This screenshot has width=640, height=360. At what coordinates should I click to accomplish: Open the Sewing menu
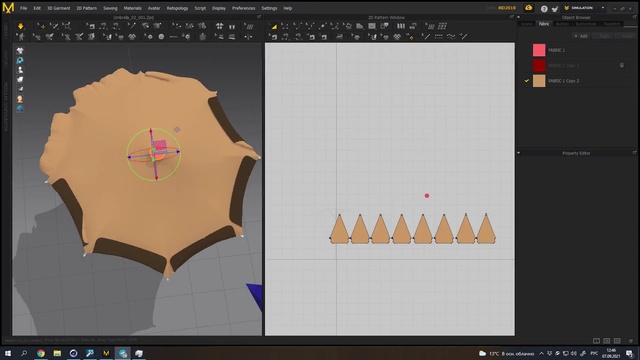point(110,8)
